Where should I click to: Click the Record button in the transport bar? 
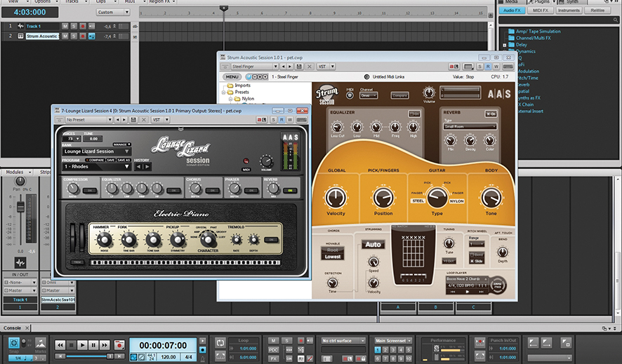pos(119,345)
